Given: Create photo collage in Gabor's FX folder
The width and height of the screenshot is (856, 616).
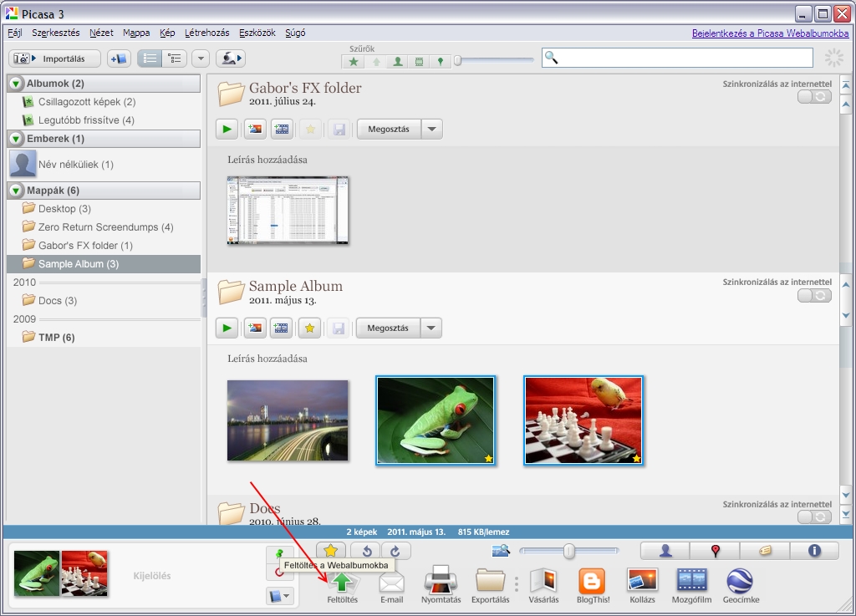Looking at the screenshot, I should (255, 130).
